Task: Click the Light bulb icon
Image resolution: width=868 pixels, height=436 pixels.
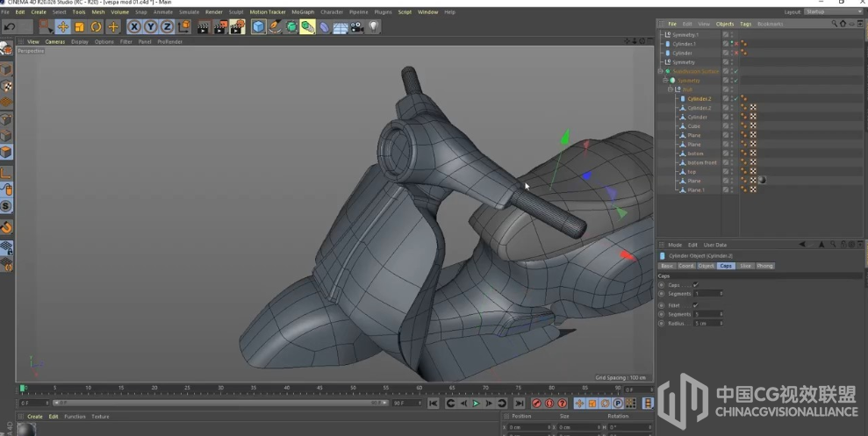Action: click(374, 26)
